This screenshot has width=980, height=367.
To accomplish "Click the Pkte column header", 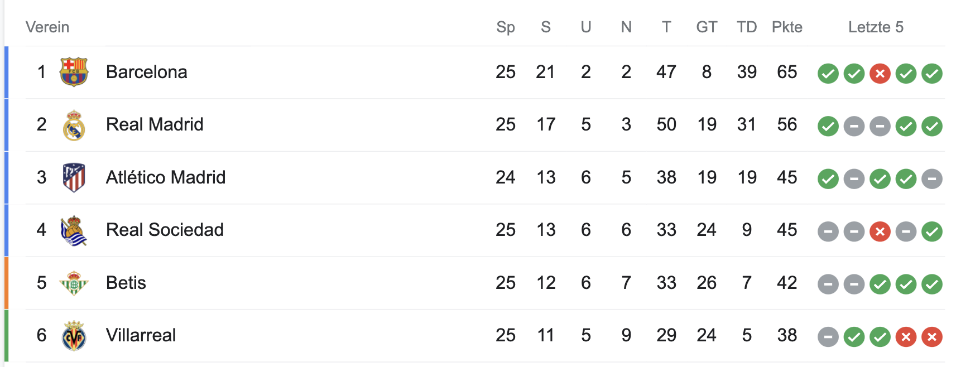I will point(787,27).
